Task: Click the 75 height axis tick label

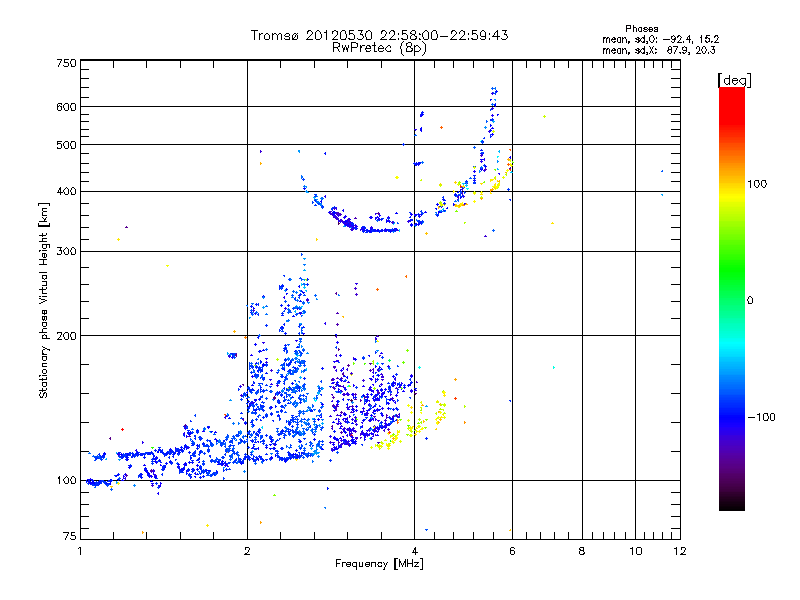Action: (x=69, y=538)
